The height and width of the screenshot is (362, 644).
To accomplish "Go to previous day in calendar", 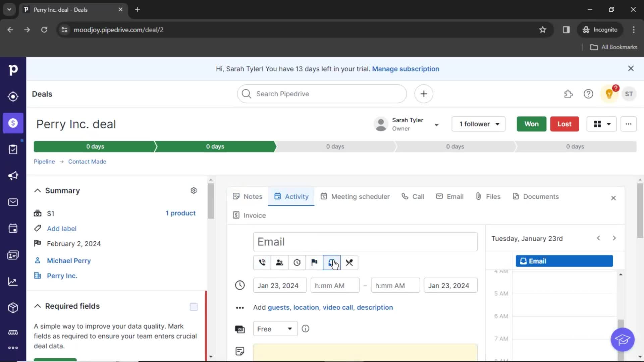I will click(598, 238).
